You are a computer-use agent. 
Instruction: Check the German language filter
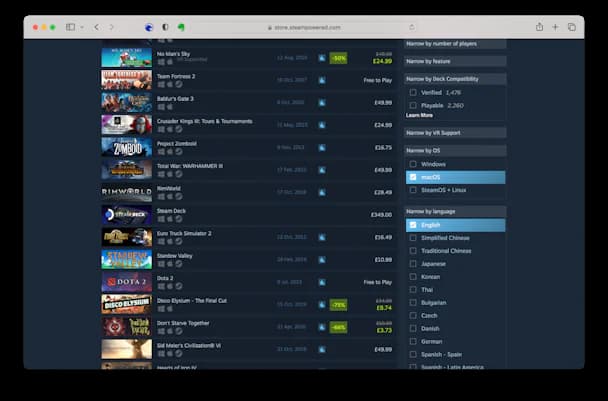[x=413, y=341]
